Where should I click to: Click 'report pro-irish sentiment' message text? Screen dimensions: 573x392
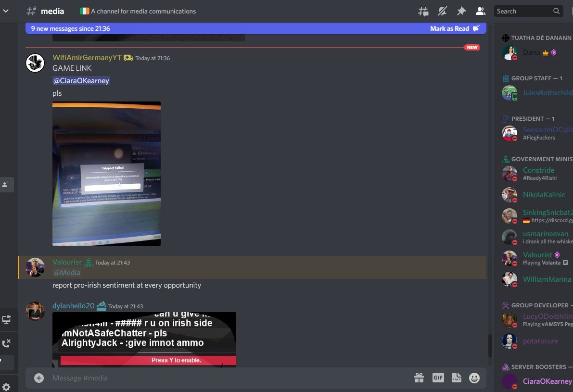(x=127, y=285)
